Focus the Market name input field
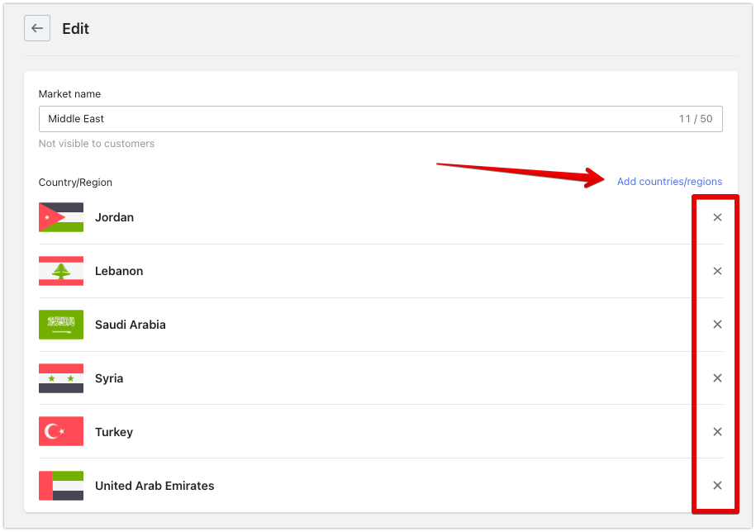The width and height of the screenshot is (756, 532). (380, 119)
